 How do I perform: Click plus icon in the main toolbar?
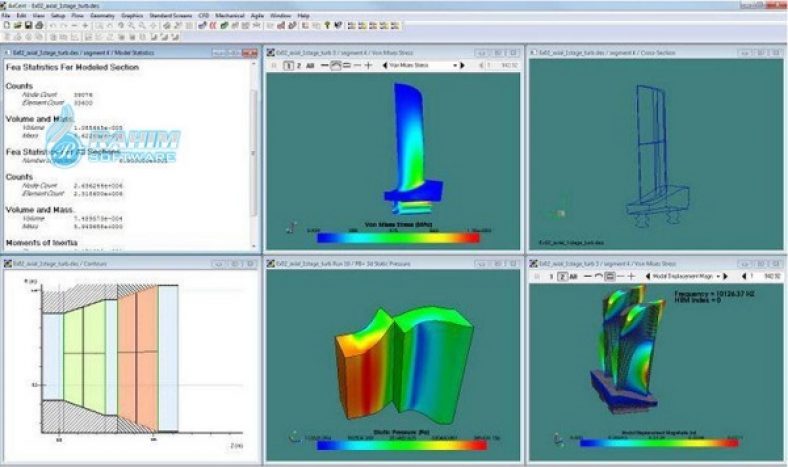(x=85, y=25)
